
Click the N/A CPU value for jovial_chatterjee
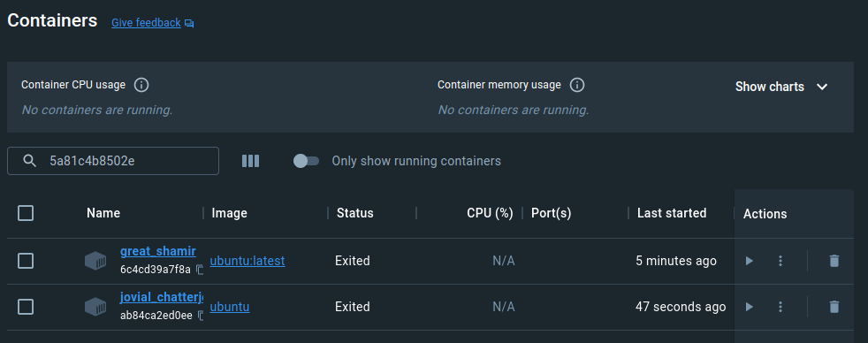504,307
